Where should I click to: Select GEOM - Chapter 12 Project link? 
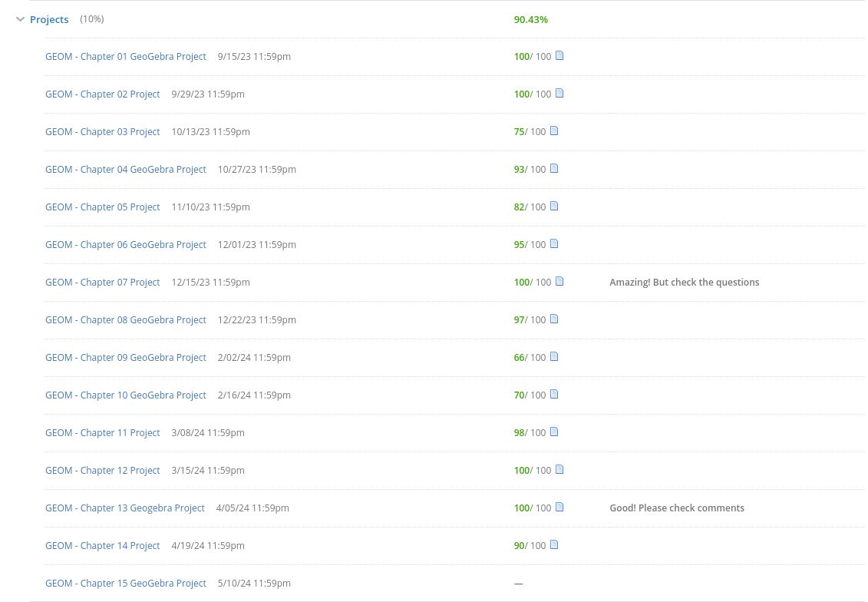[x=103, y=471]
